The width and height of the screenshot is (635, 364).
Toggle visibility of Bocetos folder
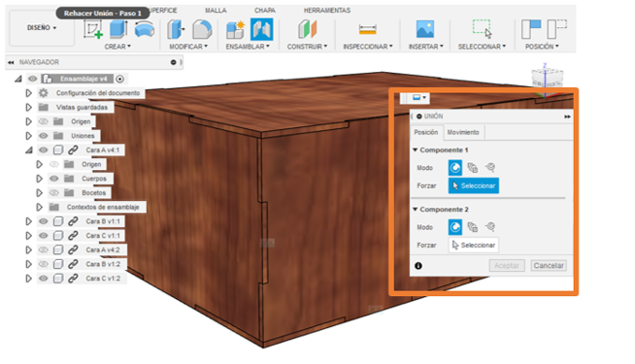[x=53, y=193]
